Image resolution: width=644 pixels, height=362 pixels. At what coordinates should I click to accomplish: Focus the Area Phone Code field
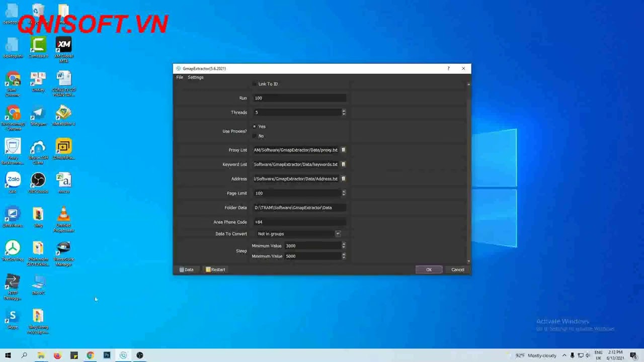pyautogui.click(x=299, y=222)
